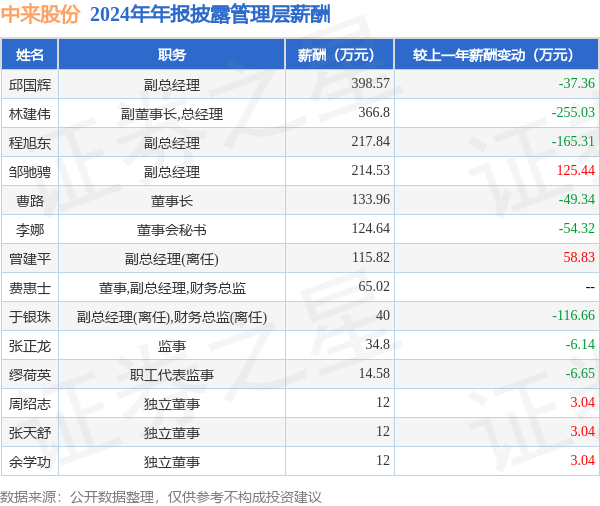Click the data source footnote '数据来源'
Viewport: 600px width, 506px height.
pyautogui.click(x=28, y=497)
